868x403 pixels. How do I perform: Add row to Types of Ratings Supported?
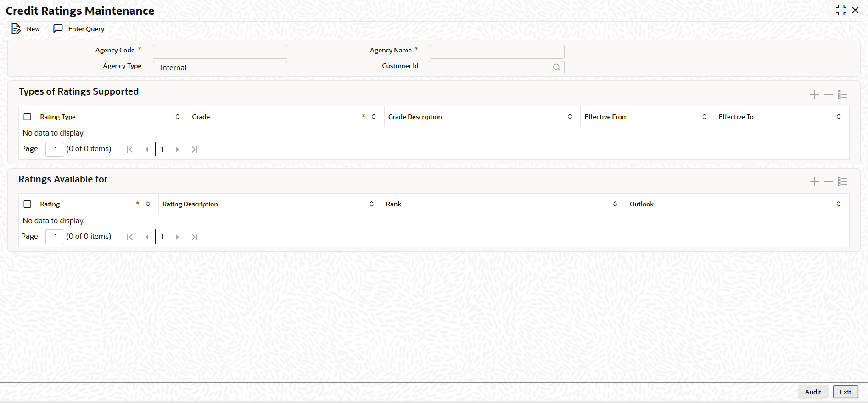814,94
